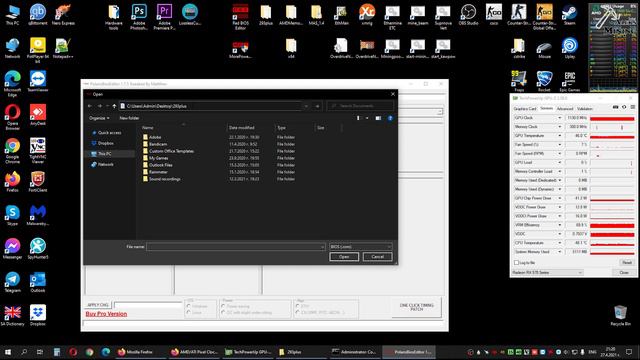Select Quick access in navigation pane

coord(109,133)
